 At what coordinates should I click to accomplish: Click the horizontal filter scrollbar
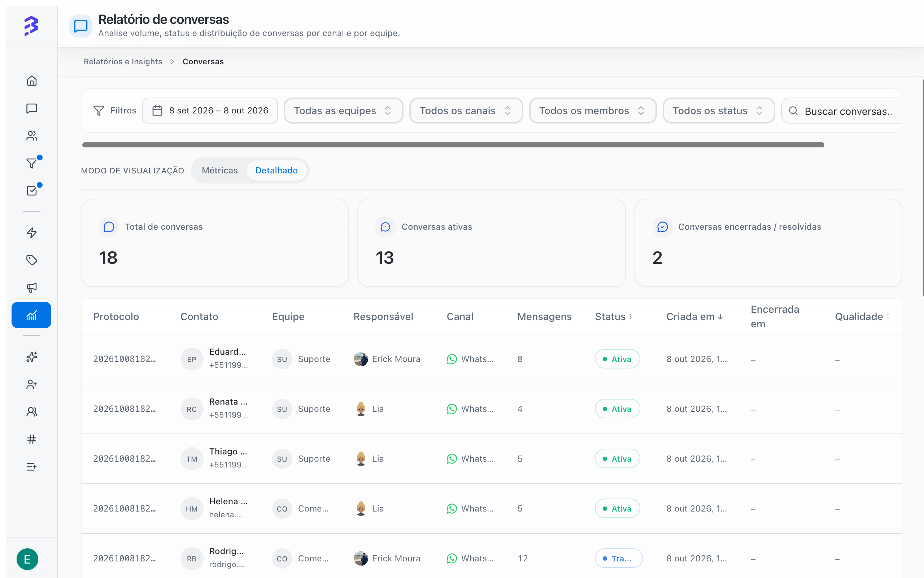coord(453,145)
